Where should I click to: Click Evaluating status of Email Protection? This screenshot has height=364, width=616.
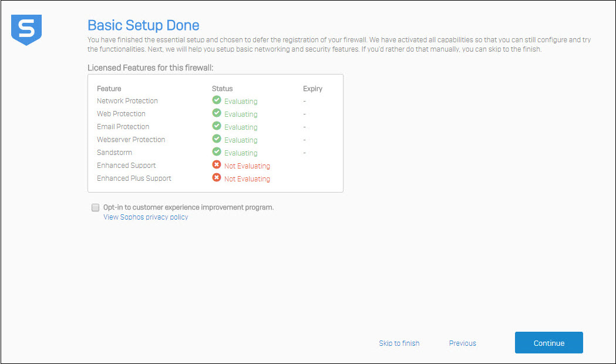click(241, 127)
